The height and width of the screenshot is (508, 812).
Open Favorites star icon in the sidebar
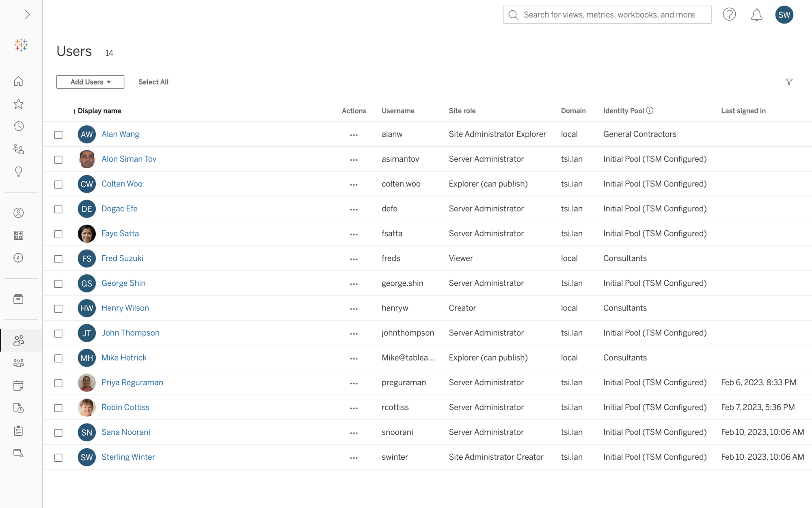[19, 104]
